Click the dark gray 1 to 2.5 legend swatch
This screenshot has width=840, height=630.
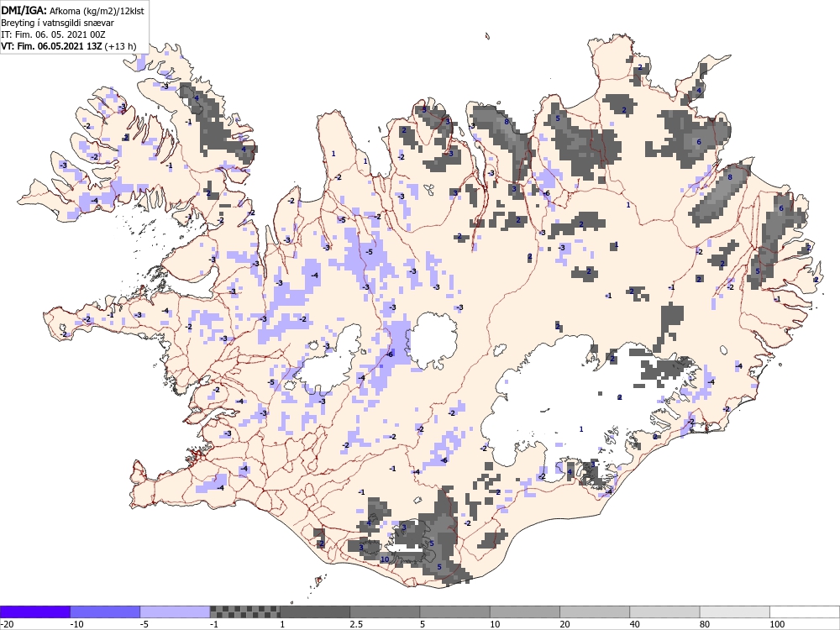[315, 612]
